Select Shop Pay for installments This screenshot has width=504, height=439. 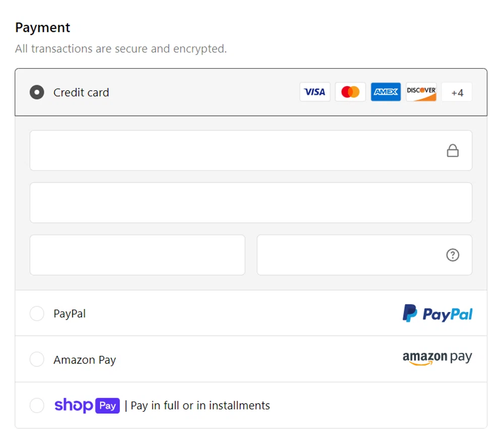(37, 405)
